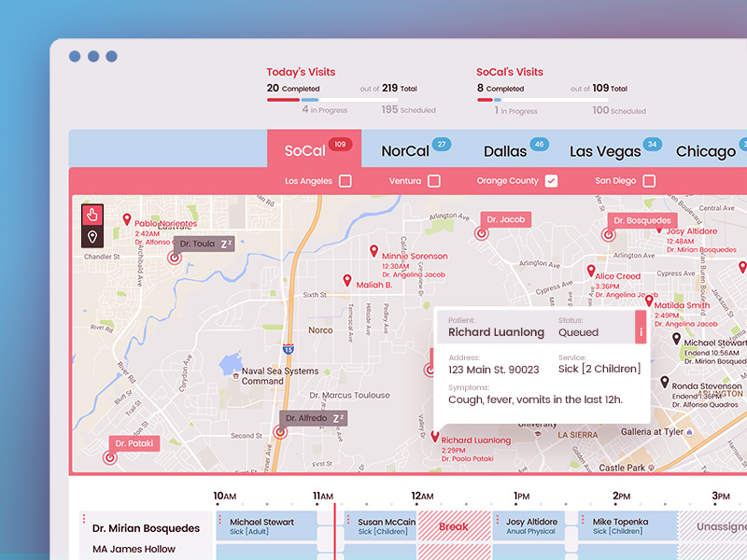Screen dimensions: 747x560
Task: Click Richard Luanlong name in popup
Action: coord(496,332)
